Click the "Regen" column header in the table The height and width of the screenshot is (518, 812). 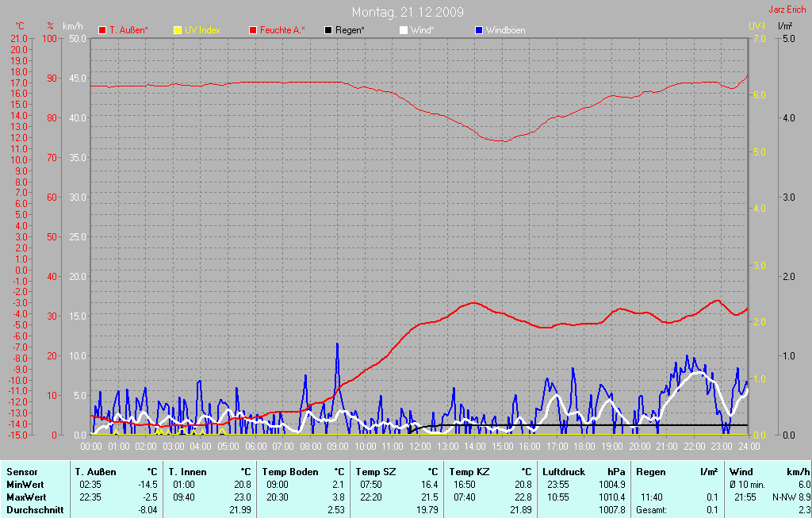point(650,472)
